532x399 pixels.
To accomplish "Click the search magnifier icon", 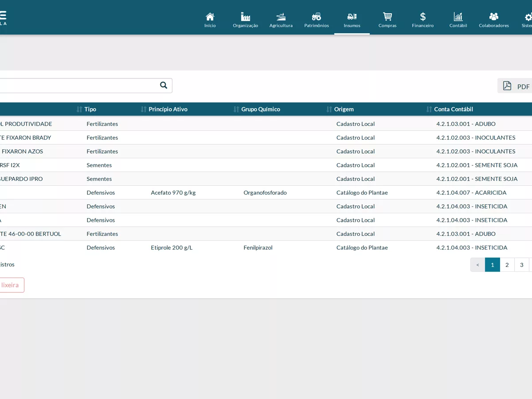I will click(x=164, y=85).
